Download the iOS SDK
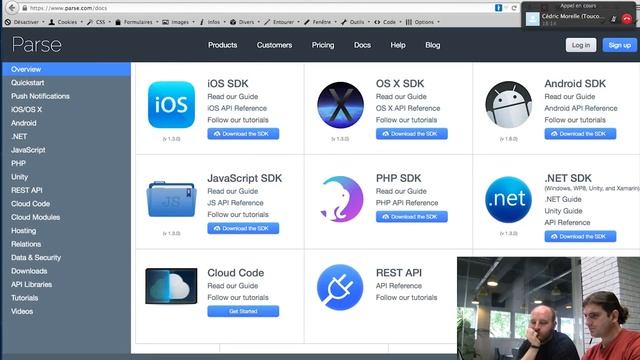This screenshot has width=640, height=360. (243, 134)
